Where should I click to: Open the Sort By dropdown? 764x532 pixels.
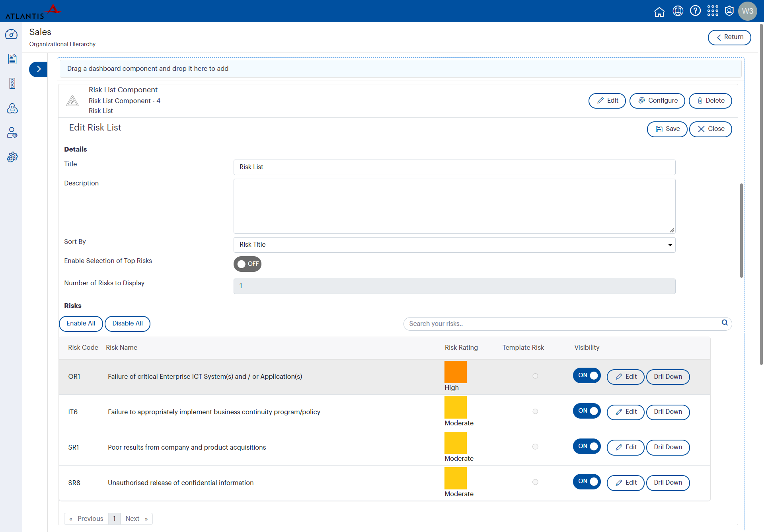[x=454, y=245]
